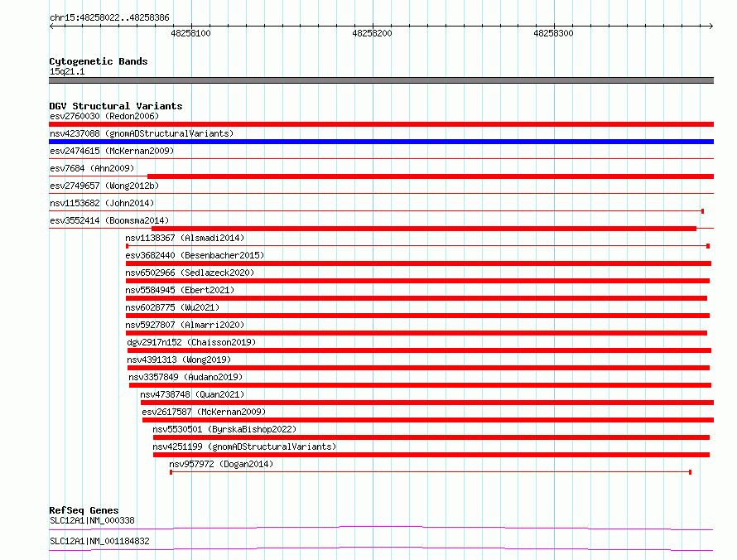This screenshot has width=737, height=560.
Task: Open esv3552414 (Boomsma2014) variant
Action: (x=109, y=220)
